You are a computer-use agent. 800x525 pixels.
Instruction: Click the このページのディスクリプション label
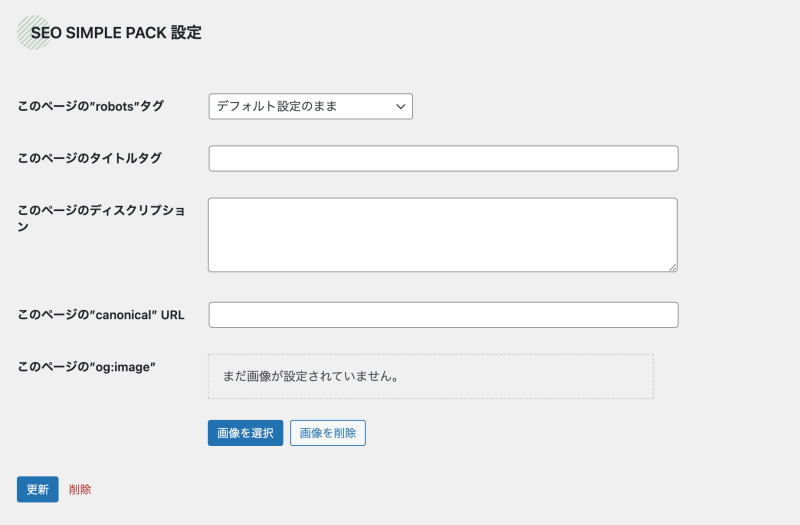pyautogui.click(x=101, y=218)
